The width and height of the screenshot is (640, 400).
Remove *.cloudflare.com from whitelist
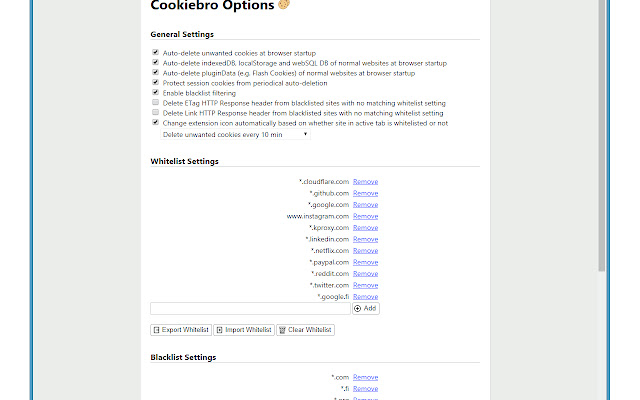(365, 181)
